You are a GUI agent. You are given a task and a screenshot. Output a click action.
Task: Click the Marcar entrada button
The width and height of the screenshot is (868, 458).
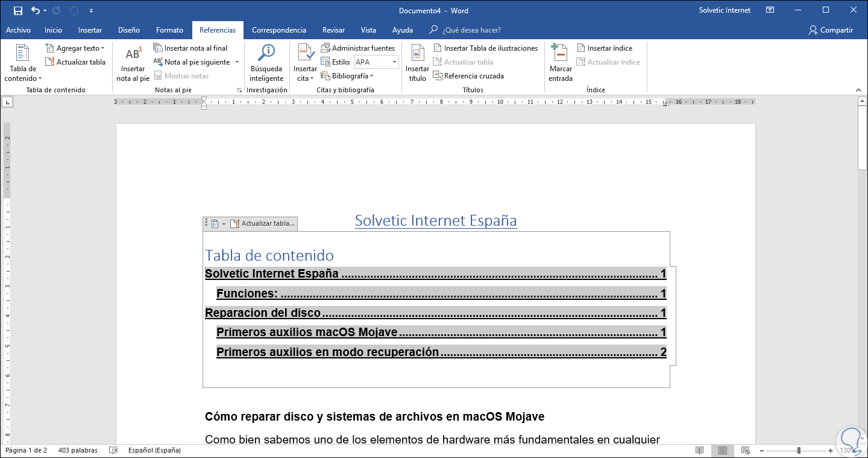(561, 63)
